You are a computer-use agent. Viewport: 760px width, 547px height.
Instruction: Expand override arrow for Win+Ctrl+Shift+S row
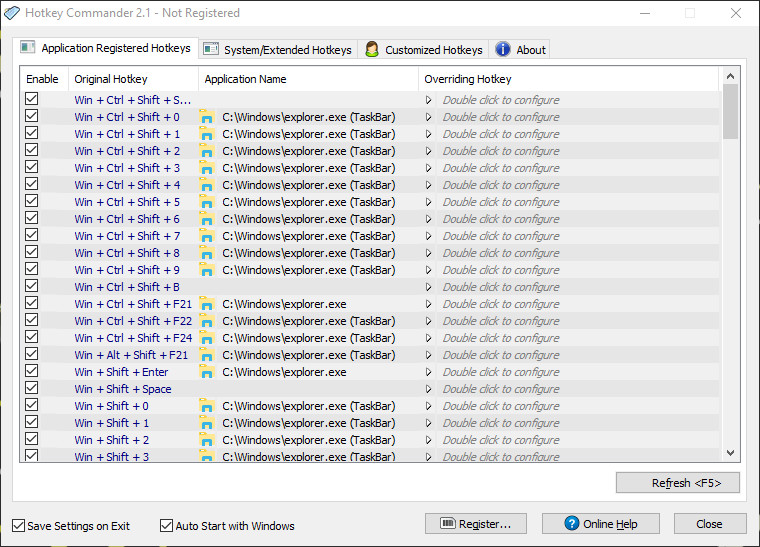(428, 100)
